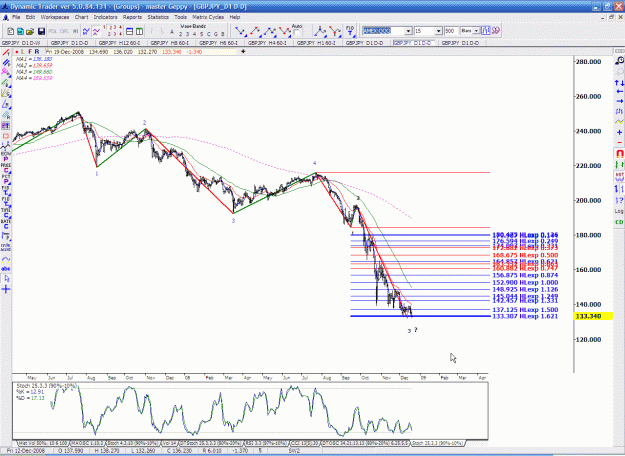625x456 pixels.
Task: Open file using the folder icon
Action: [30, 31]
